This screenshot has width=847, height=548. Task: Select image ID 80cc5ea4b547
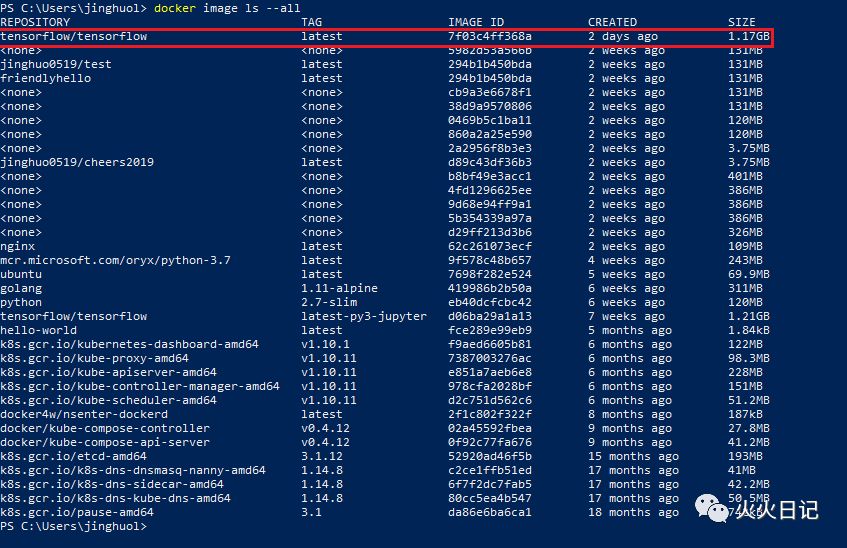[x=490, y=498]
